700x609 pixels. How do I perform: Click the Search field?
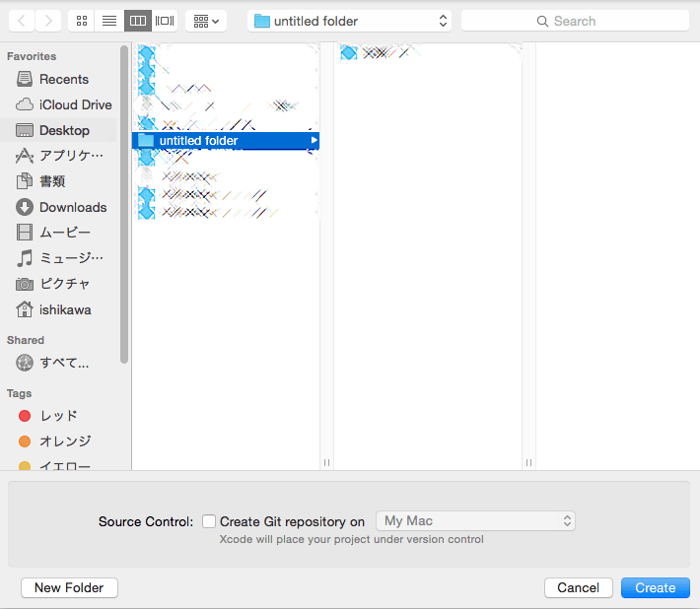coord(575,21)
